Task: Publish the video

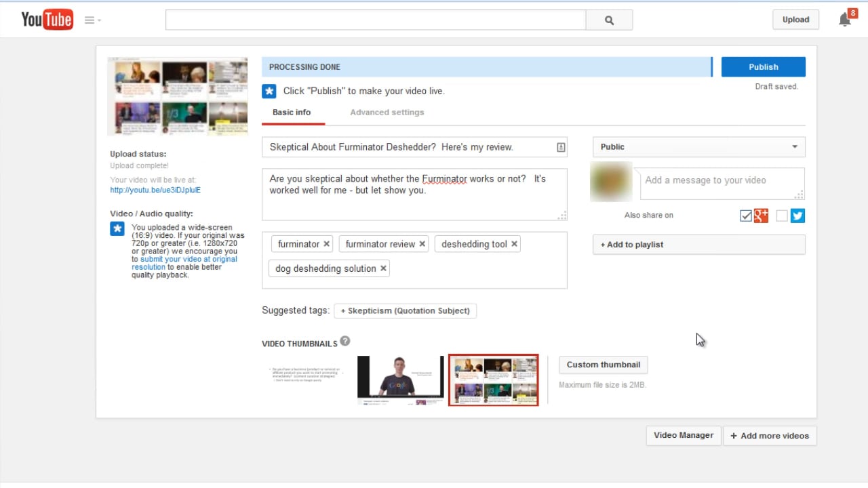Action: tap(763, 66)
